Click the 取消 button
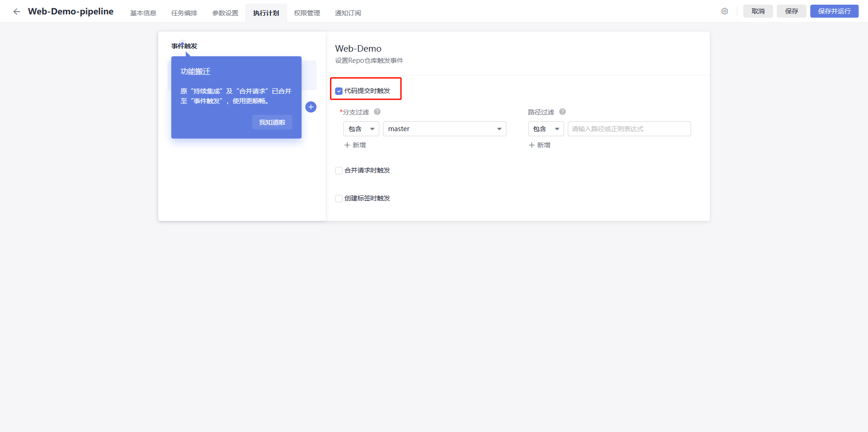 pyautogui.click(x=758, y=11)
